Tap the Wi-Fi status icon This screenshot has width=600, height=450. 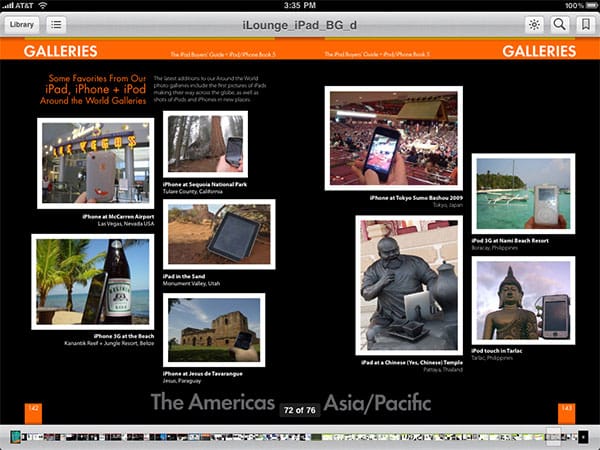point(42,5)
